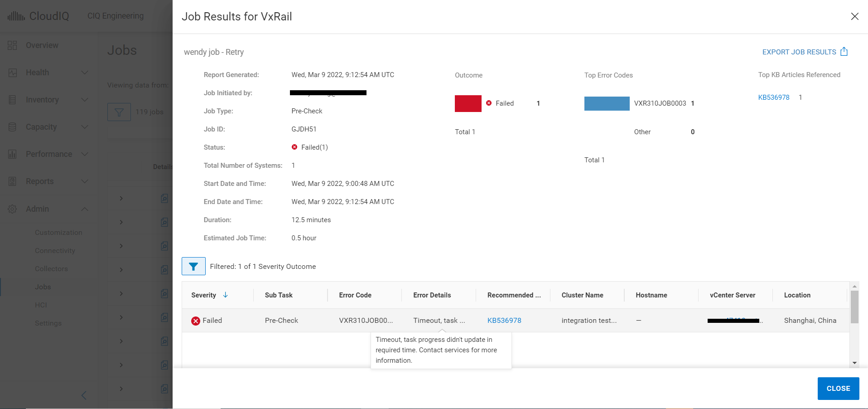The height and width of the screenshot is (409, 868).
Task: Click the Jobs list filter funnel icon
Action: [119, 112]
